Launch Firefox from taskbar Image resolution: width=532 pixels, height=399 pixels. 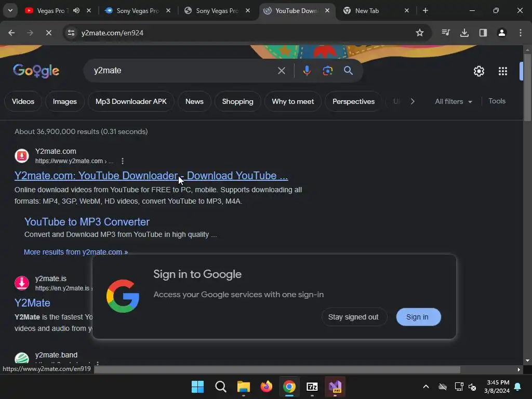coord(267,387)
